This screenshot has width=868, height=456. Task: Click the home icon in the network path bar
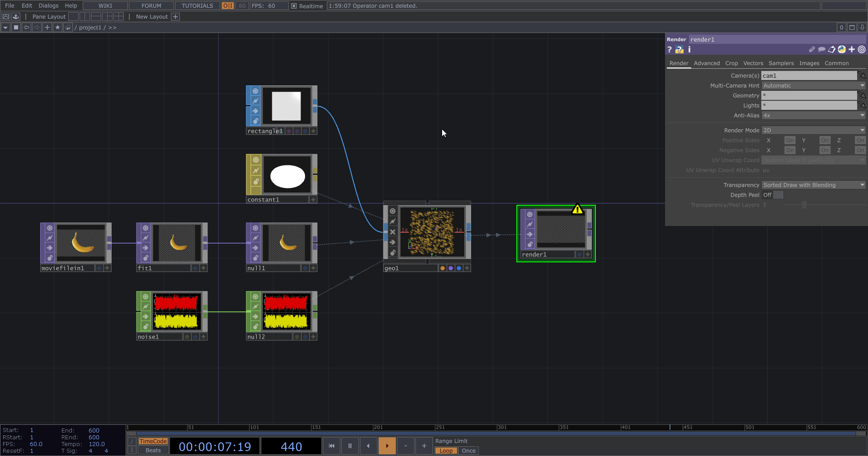coord(68,28)
